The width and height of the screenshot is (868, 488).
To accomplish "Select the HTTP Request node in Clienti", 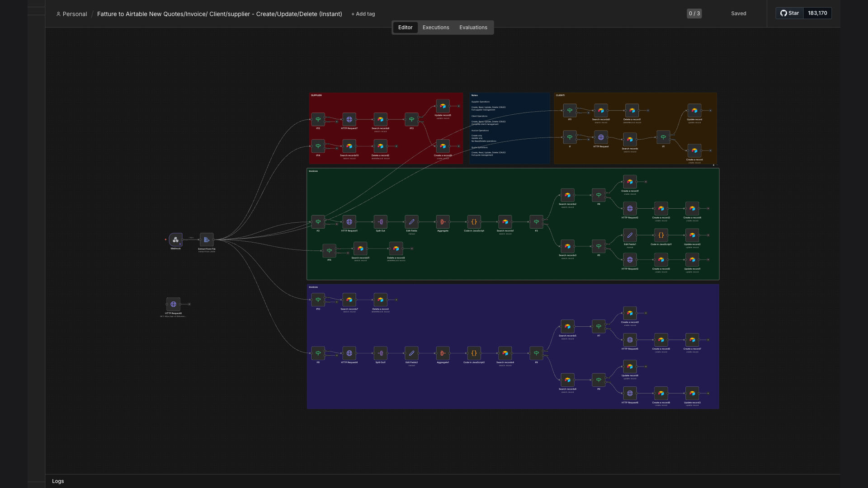I will pos(601,137).
